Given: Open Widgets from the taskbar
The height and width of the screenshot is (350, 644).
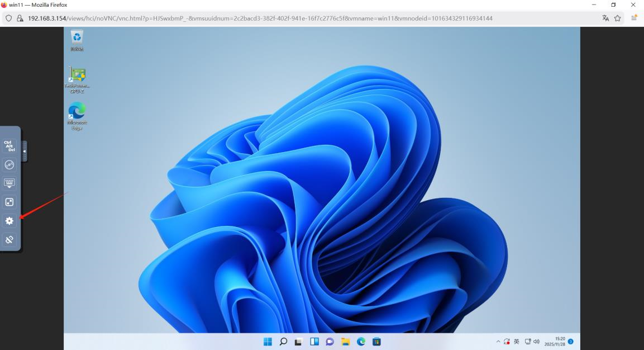Looking at the screenshot, I should click(x=314, y=342).
